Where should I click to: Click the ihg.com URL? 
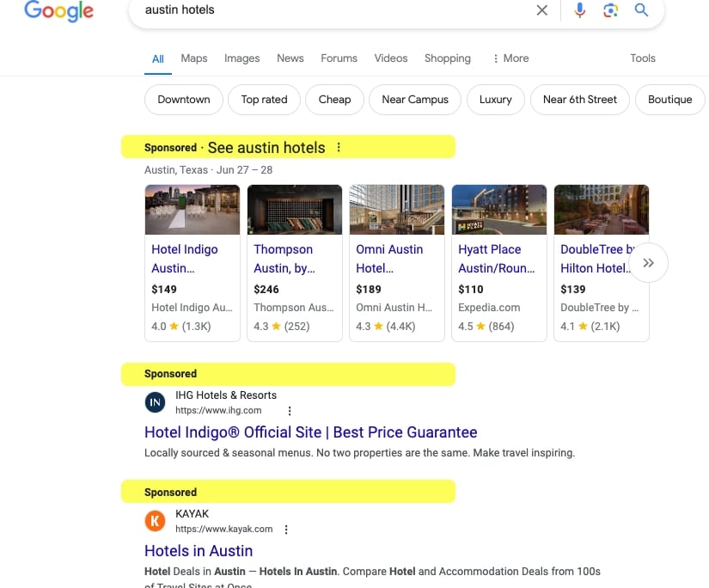(218, 410)
